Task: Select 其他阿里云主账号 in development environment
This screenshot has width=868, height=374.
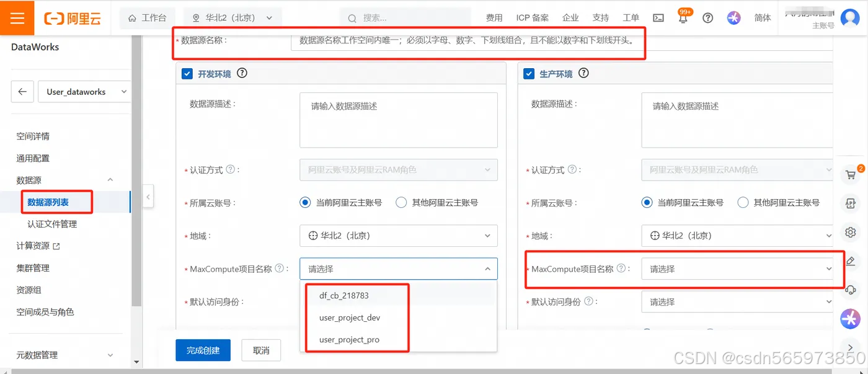Action: (x=401, y=202)
